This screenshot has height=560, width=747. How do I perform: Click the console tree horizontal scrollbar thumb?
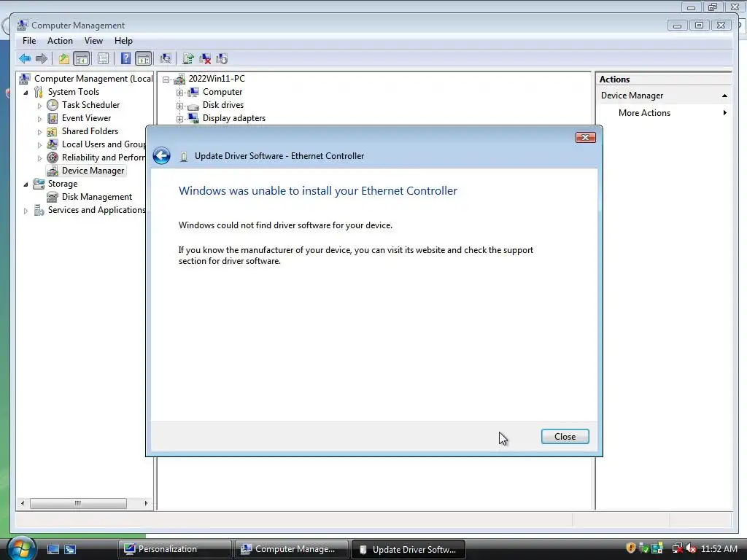78,503
